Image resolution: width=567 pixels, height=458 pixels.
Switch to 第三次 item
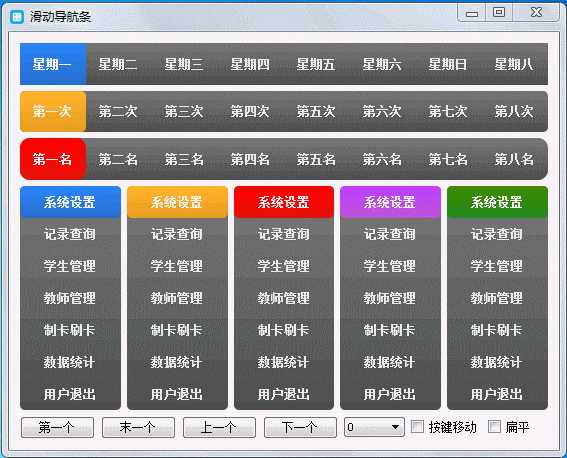pos(184,111)
